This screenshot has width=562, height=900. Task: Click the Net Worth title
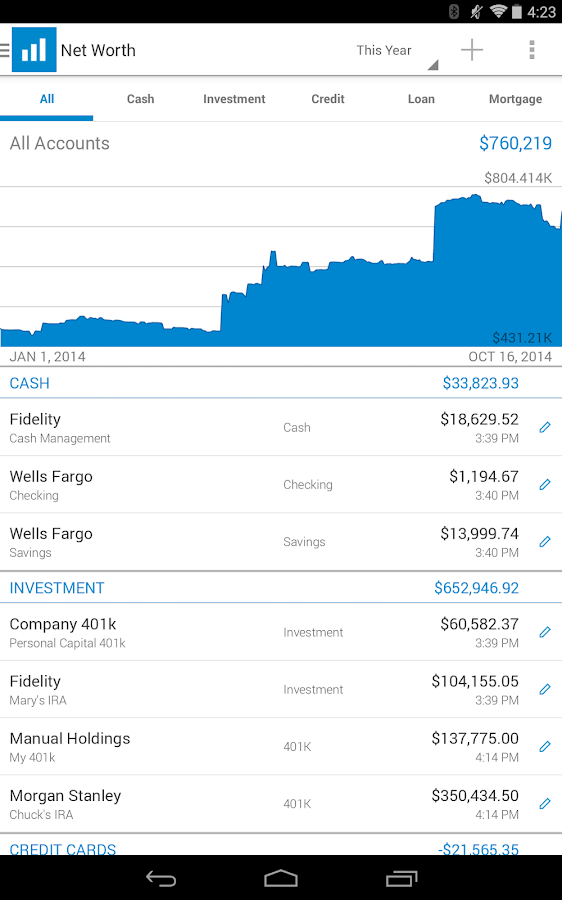click(x=98, y=51)
